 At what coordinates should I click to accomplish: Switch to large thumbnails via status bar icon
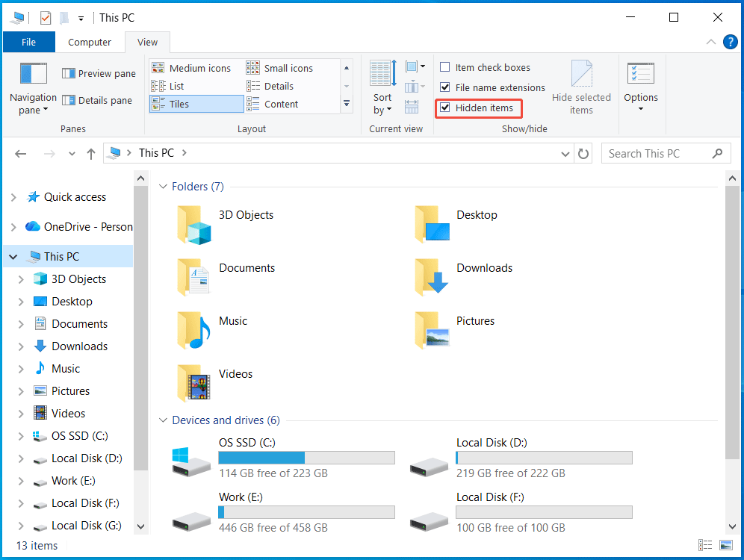pos(726,545)
